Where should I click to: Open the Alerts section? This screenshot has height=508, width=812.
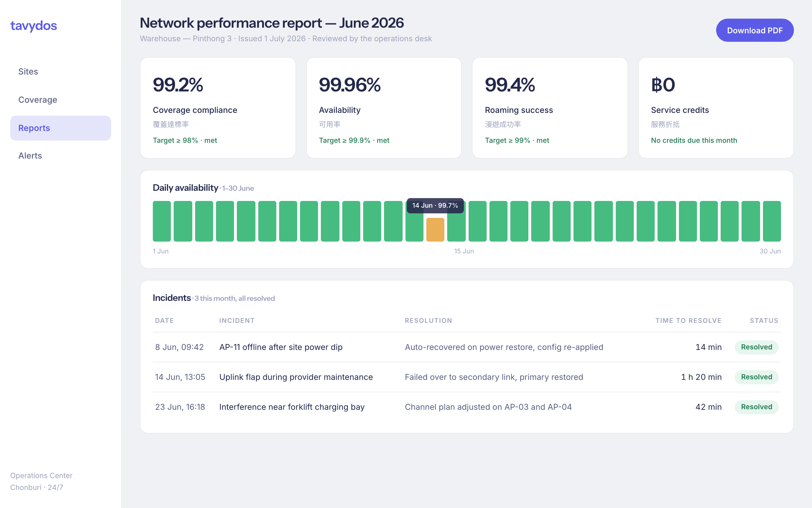(x=60, y=156)
